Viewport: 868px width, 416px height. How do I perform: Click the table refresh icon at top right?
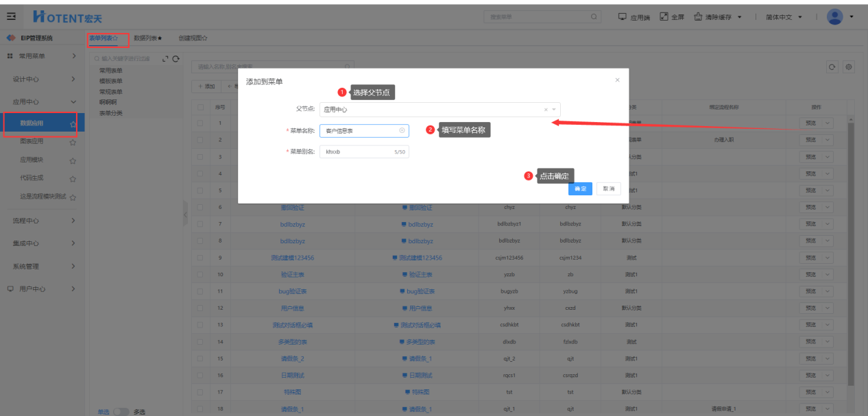[832, 67]
